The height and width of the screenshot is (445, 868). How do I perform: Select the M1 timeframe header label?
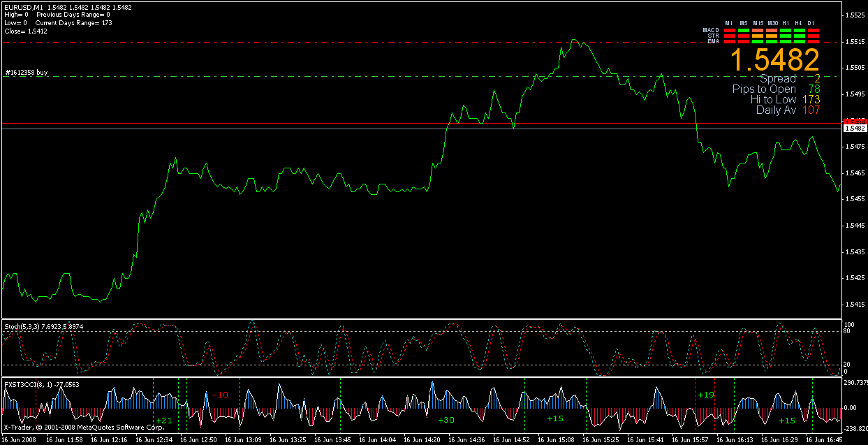click(x=729, y=23)
